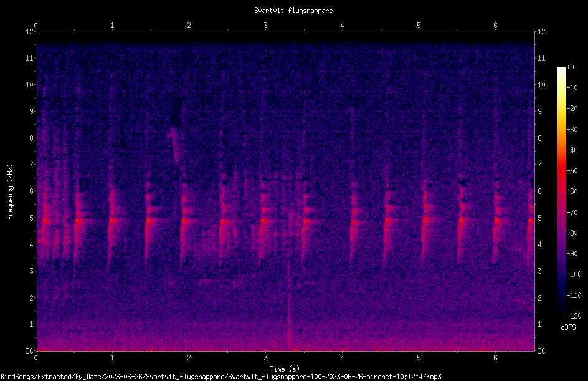Click "2" on the top time axis

[189, 26]
